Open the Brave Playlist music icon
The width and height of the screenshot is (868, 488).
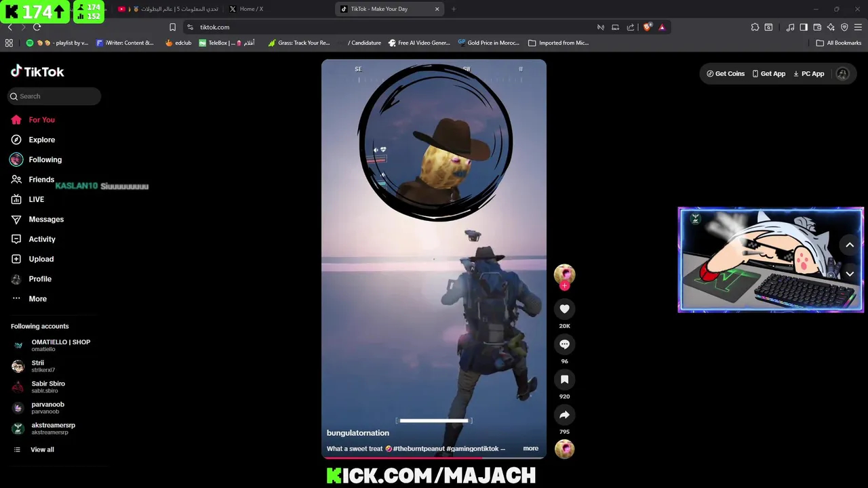(x=790, y=27)
